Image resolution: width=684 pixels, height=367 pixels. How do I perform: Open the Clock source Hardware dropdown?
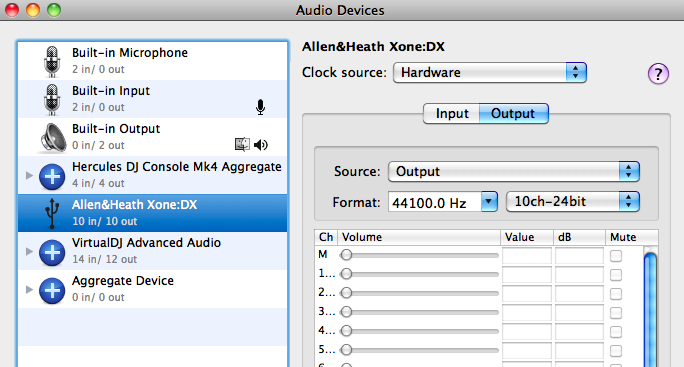point(489,72)
